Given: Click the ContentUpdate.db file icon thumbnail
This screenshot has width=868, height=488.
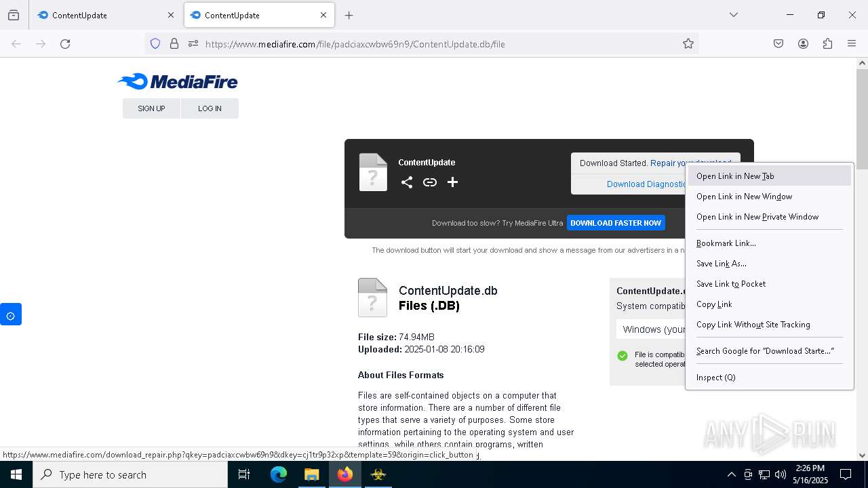Looking at the screenshot, I should [x=372, y=298].
